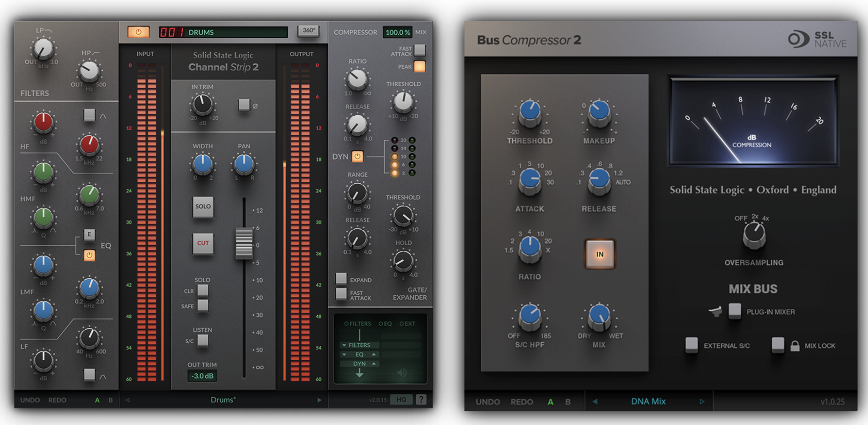Click the SOLO button on Channel Strip
Screen dimensions: 868x425
click(203, 207)
